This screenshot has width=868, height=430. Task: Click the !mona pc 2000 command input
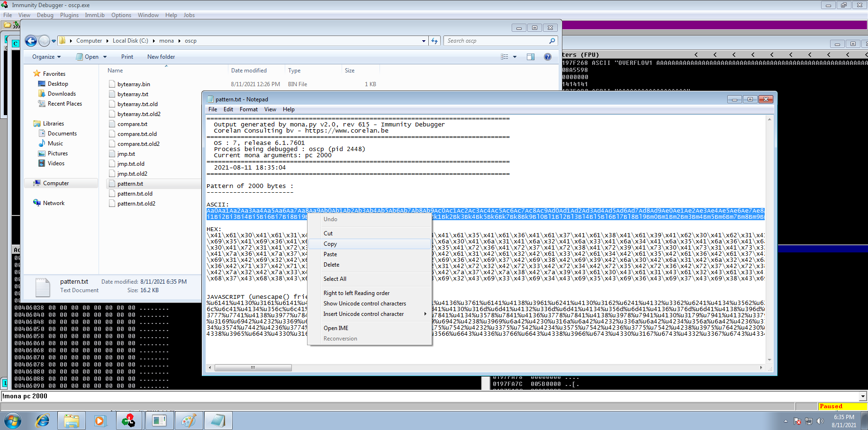pyautogui.click(x=430, y=396)
